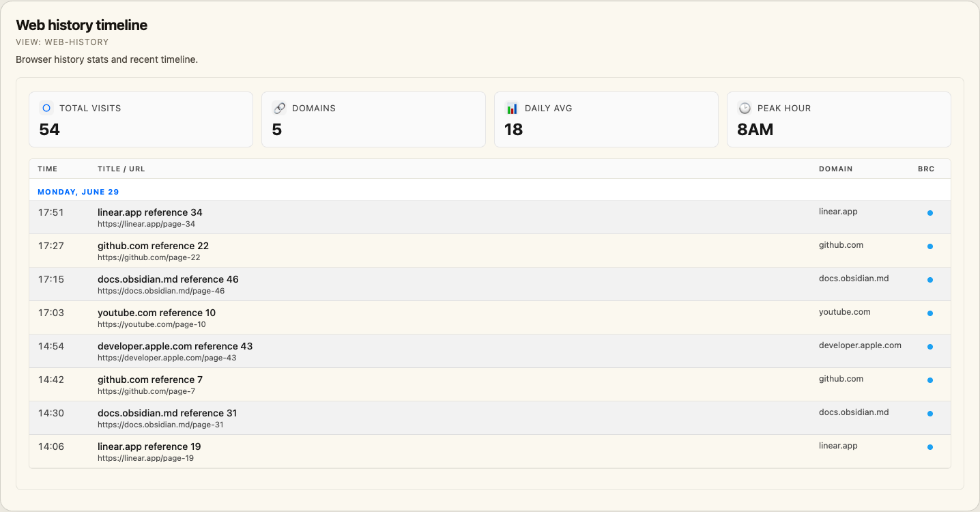Open the docs.obsidian.md reference 46 entry
Screen dimensions: 980x512
click(168, 279)
